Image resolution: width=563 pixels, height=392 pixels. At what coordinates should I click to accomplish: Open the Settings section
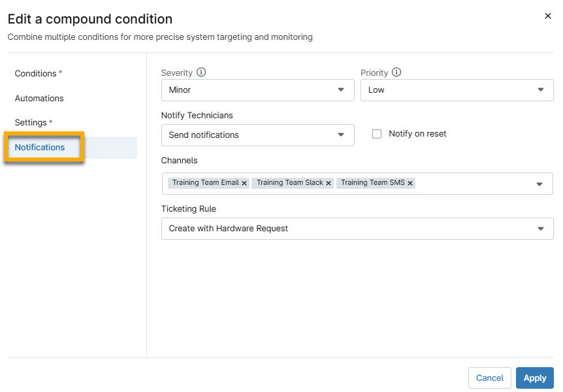coord(31,122)
